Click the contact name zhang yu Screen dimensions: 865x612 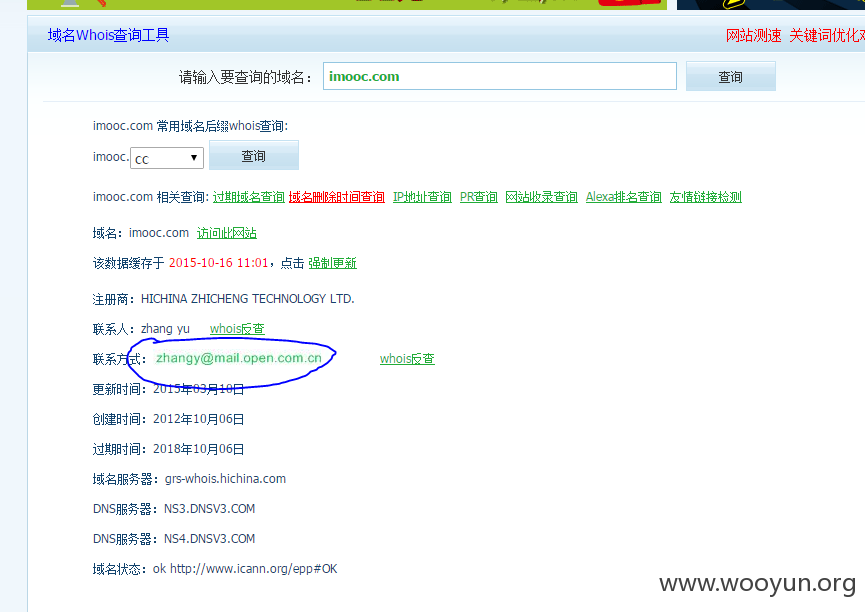point(165,329)
